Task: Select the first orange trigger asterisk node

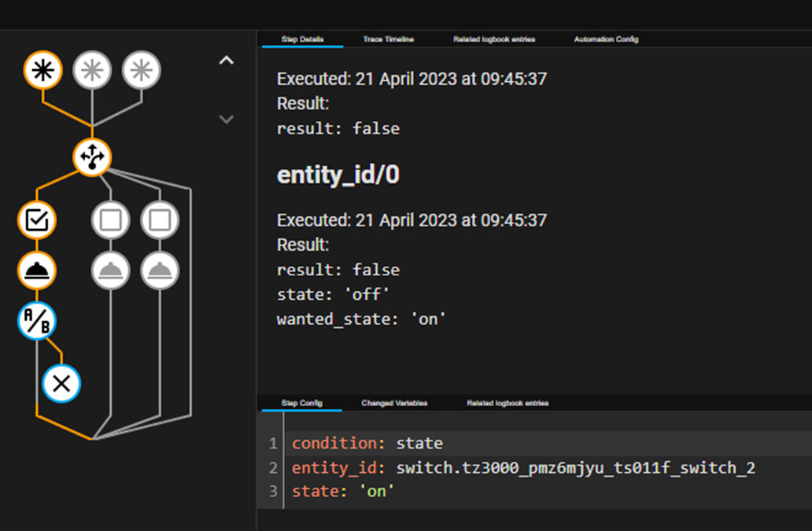Action: (42, 70)
